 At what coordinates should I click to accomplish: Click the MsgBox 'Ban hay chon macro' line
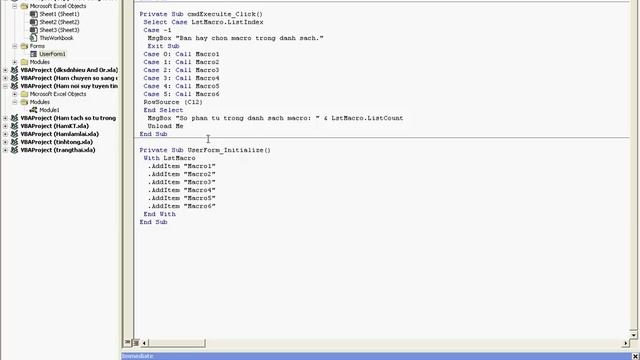coord(236,38)
